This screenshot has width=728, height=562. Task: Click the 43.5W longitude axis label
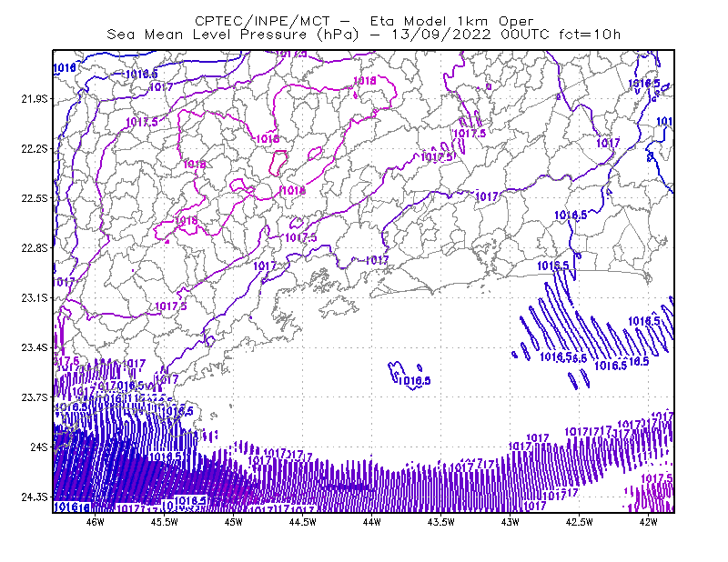441,522
